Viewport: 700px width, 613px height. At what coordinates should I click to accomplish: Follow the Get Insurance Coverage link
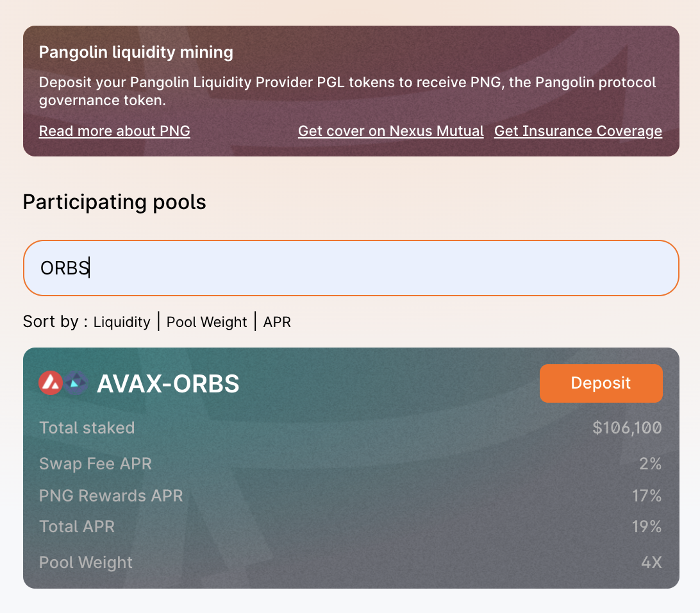click(578, 131)
